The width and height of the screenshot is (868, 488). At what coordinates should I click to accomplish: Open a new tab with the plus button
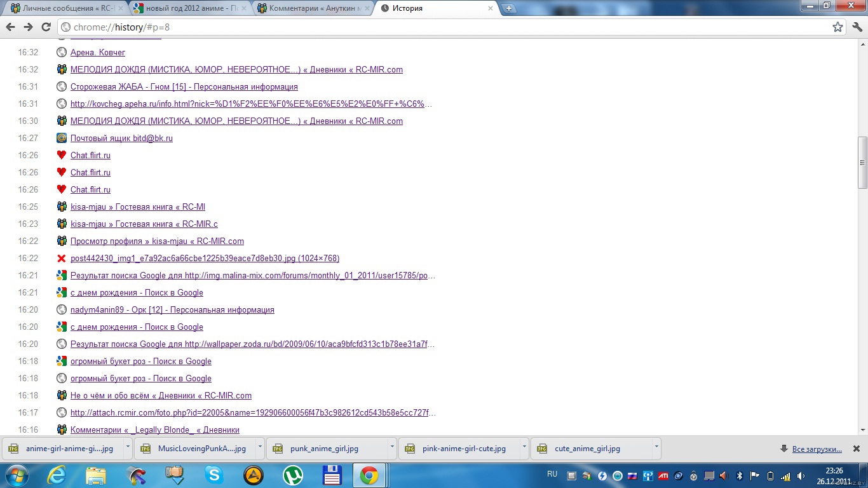point(510,8)
